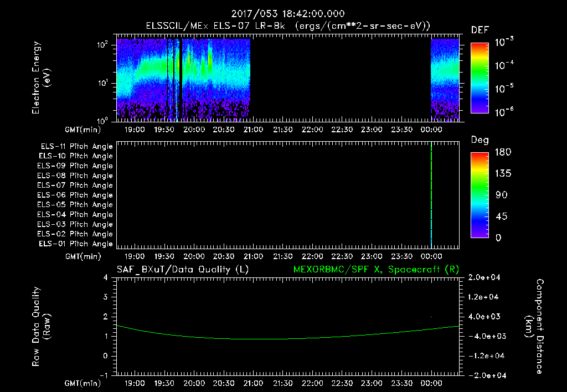Click the Component Distance (km) axis label

pos(534,327)
